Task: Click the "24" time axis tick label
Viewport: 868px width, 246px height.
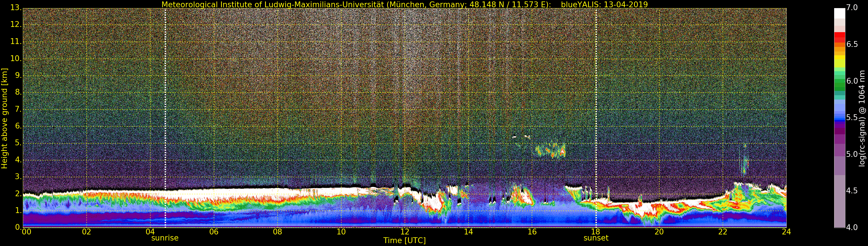Action: pos(786,232)
